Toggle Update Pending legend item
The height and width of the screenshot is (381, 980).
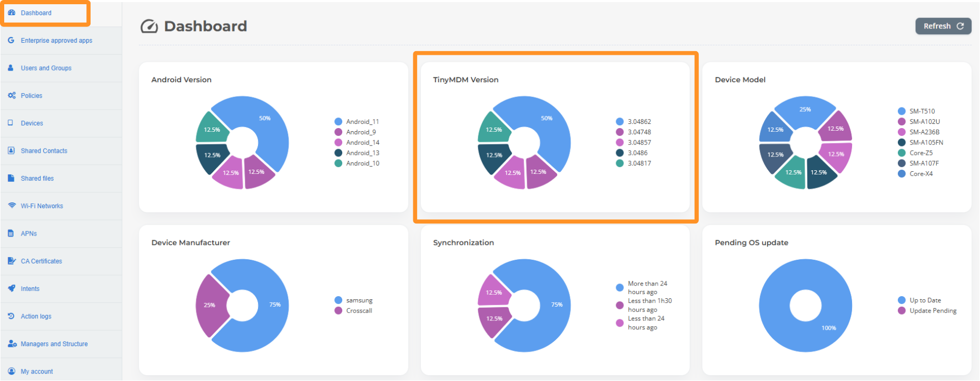[x=933, y=311]
